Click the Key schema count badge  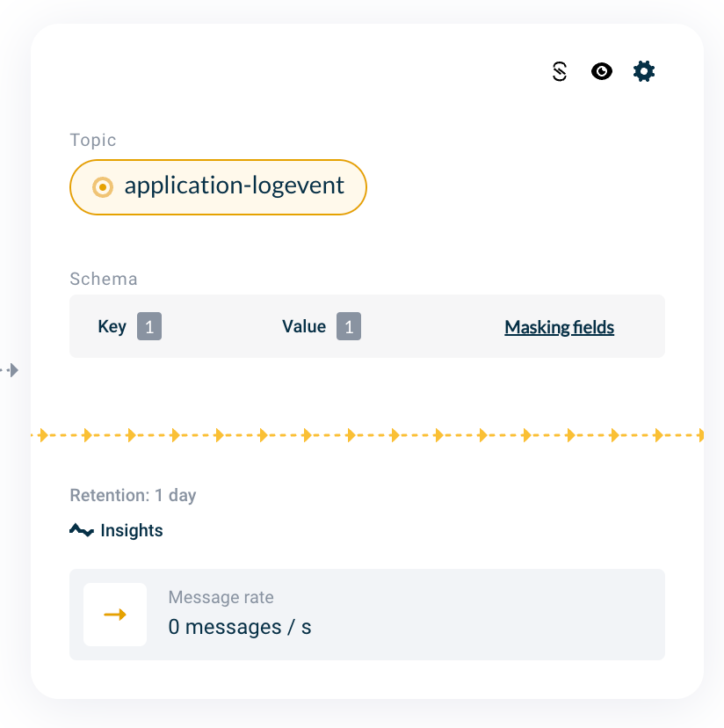[148, 326]
